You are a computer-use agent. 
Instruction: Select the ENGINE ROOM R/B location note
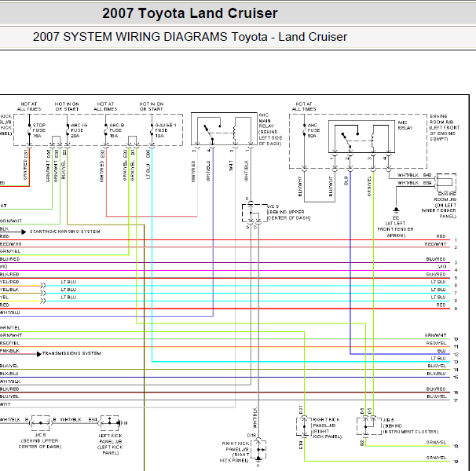coord(445,127)
